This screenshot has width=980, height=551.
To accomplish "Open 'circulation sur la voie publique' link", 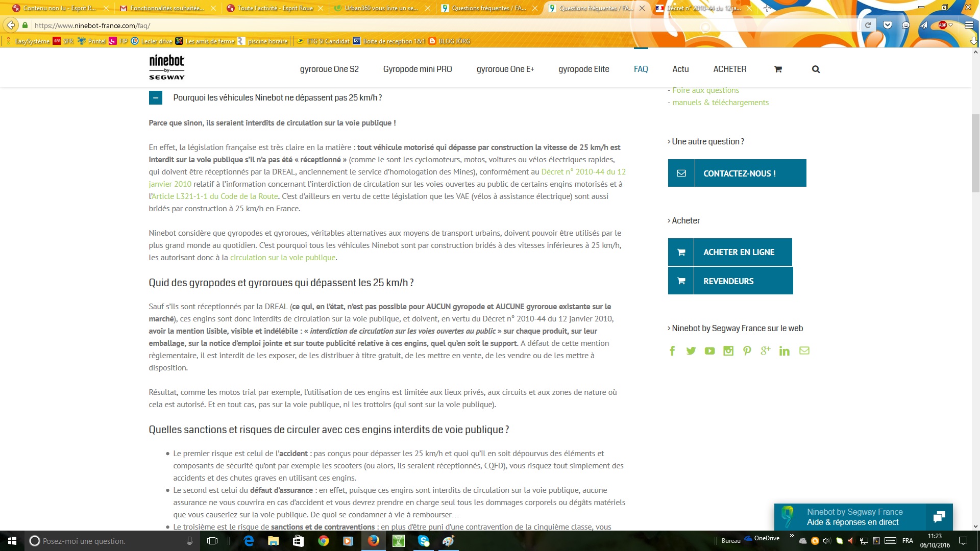I will tap(283, 258).
